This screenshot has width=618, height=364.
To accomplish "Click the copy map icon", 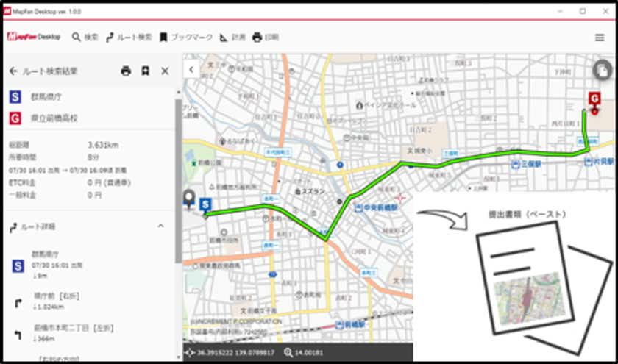I will pos(602,71).
